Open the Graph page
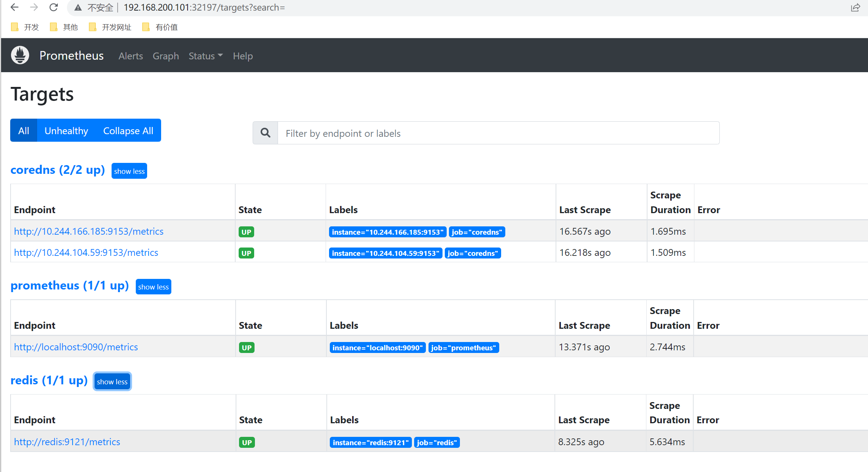Viewport: 868px width, 472px height. point(166,56)
